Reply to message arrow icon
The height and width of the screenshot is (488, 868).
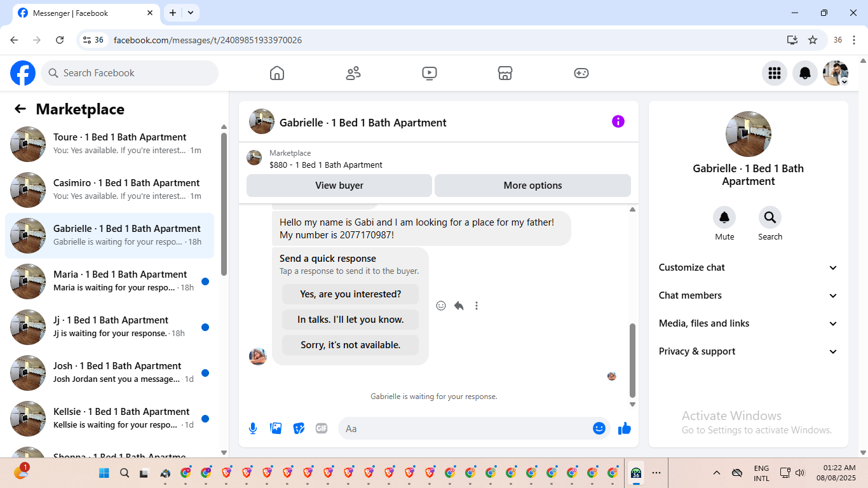tap(459, 306)
